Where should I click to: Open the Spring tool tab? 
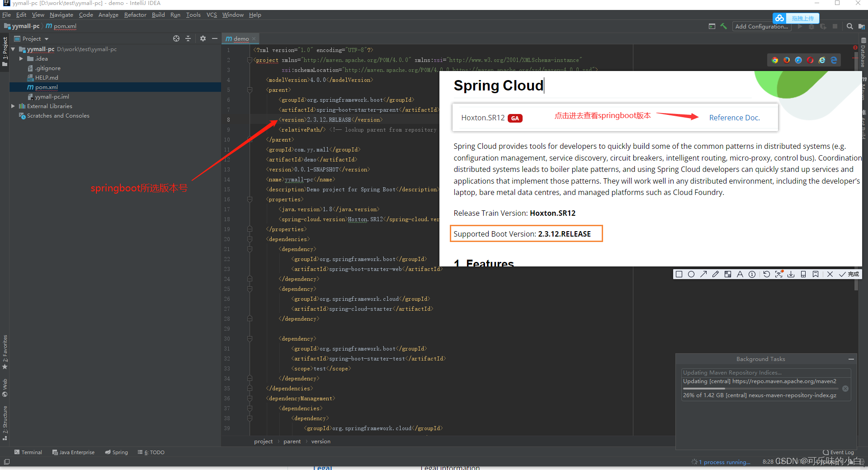(x=117, y=452)
